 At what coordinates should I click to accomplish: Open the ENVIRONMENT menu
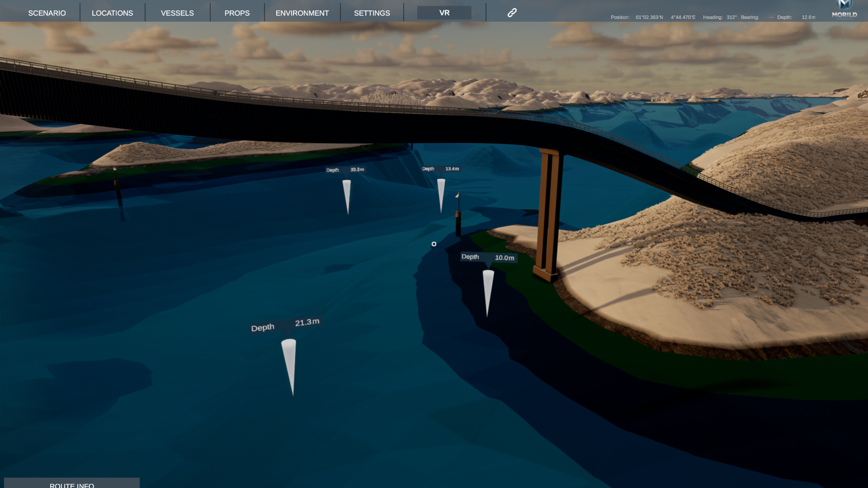302,13
